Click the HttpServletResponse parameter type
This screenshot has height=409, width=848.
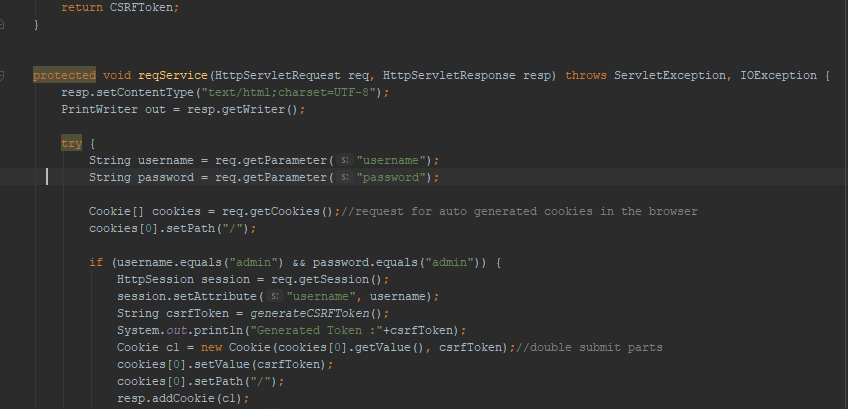tap(449, 75)
